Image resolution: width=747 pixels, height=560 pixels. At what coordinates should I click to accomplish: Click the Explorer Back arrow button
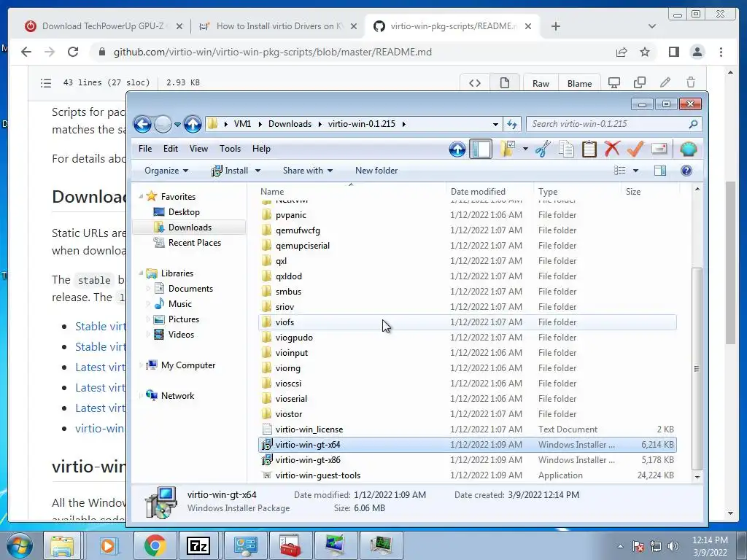pyautogui.click(x=142, y=124)
